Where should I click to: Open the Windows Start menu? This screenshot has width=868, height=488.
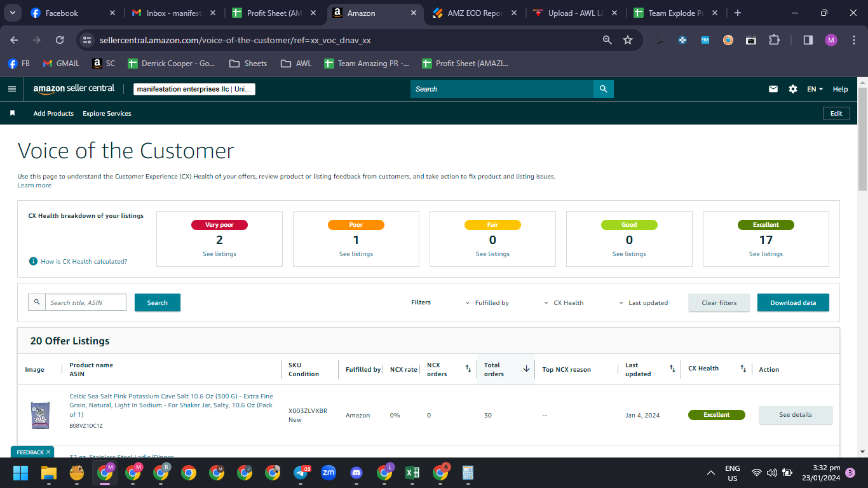(x=21, y=473)
